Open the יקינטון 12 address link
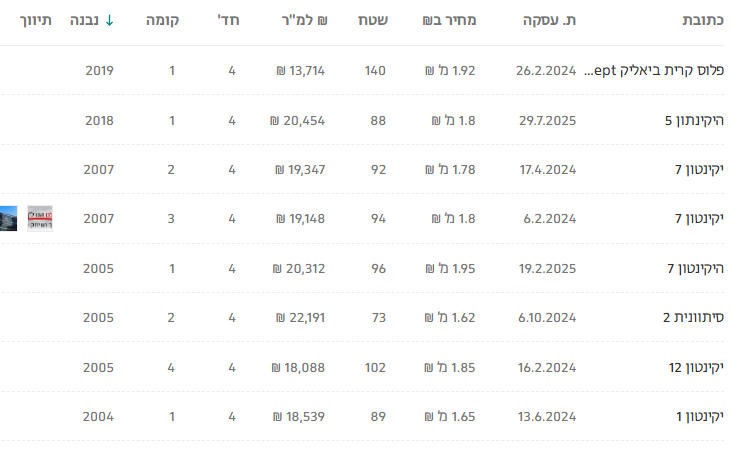 click(x=695, y=367)
